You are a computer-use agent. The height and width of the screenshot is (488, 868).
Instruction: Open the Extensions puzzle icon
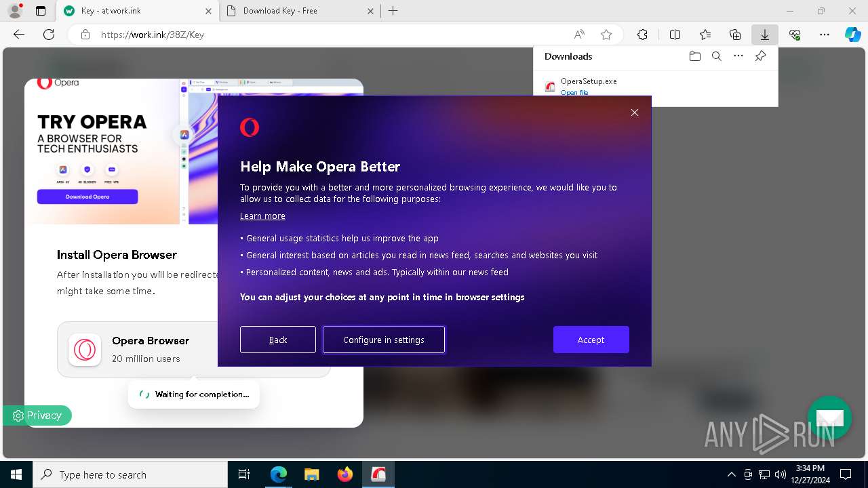[642, 35]
